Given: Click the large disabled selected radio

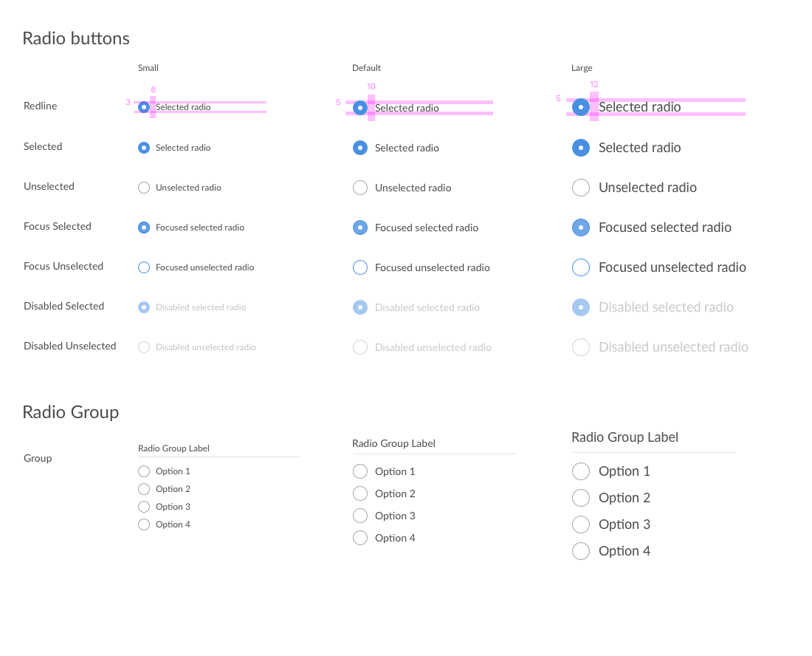Looking at the screenshot, I should tap(581, 307).
